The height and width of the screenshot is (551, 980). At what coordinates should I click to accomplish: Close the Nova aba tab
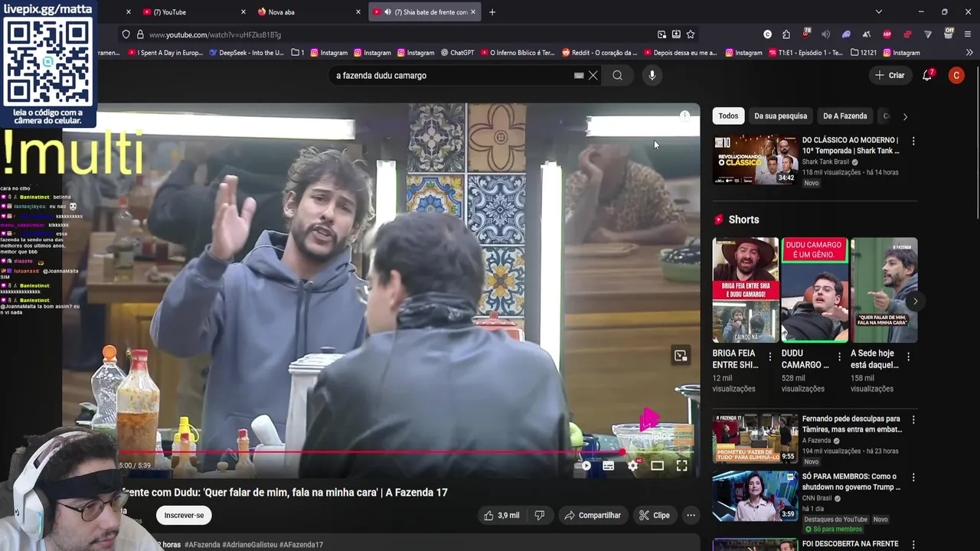click(358, 11)
